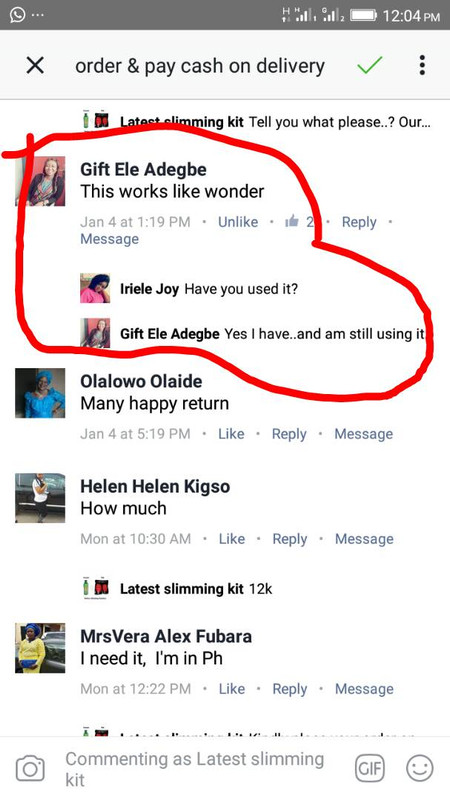The width and height of the screenshot is (450, 800).
Task: Open Helen Helen Kigso's profile picture
Action: tap(40, 498)
